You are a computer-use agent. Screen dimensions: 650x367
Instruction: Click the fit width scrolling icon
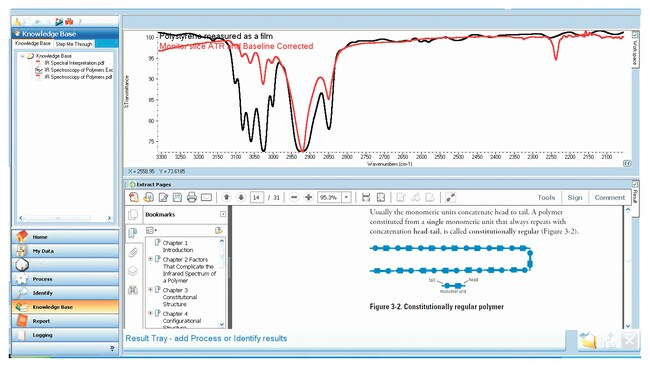pyautogui.click(x=366, y=197)
